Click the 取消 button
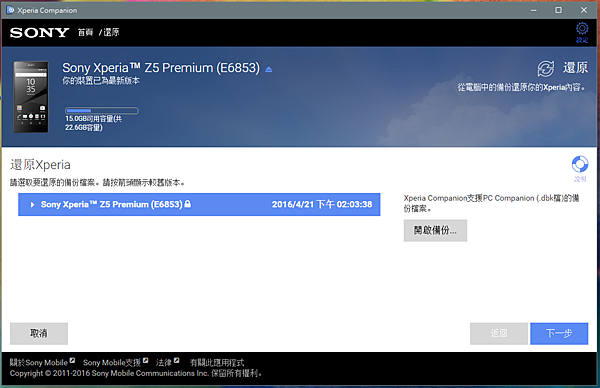This screenshot has width=600, height=388. coord(39,333)
